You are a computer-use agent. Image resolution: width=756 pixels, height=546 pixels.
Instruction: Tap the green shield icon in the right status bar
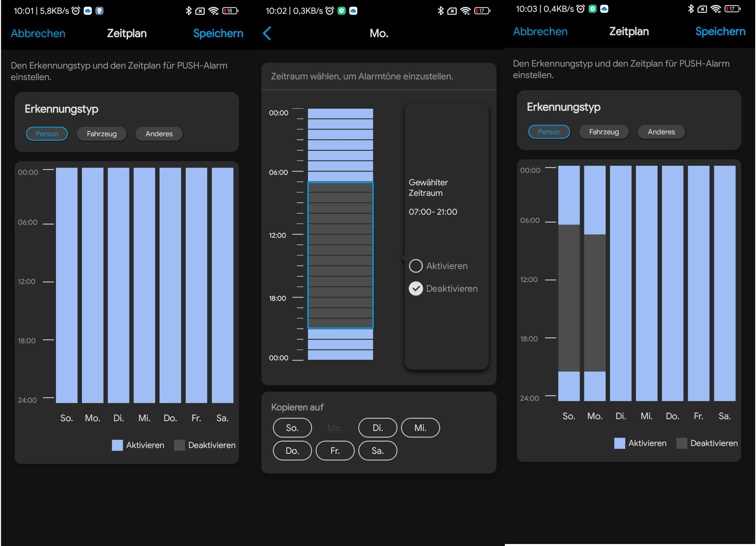click(592, 9)
